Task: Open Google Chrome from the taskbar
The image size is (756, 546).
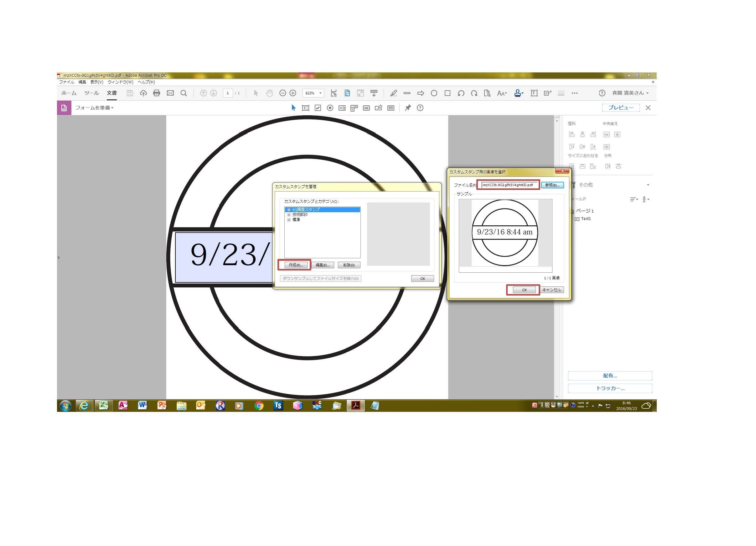Action: [259, 406]
